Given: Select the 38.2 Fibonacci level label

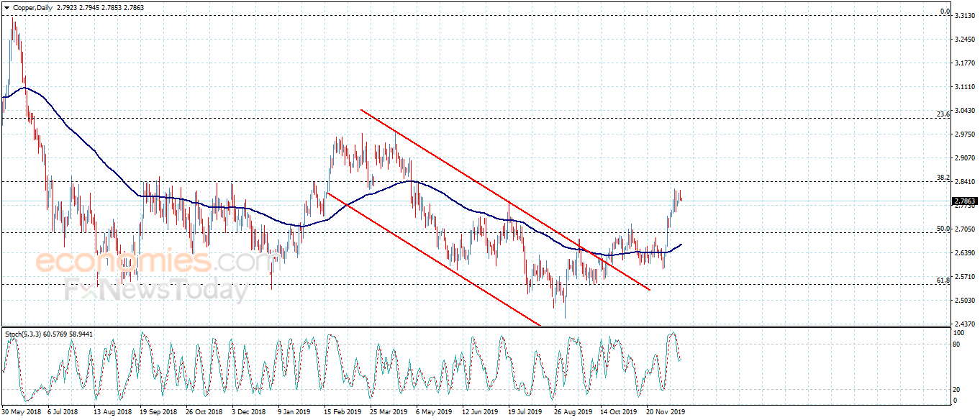Looking at the screenshot, I should coord(943,177).
